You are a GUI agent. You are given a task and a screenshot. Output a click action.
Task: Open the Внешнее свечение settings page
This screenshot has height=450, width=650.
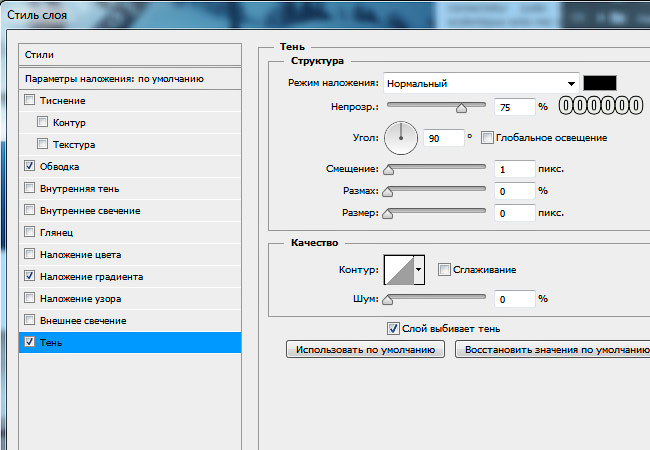pos(83,321)
